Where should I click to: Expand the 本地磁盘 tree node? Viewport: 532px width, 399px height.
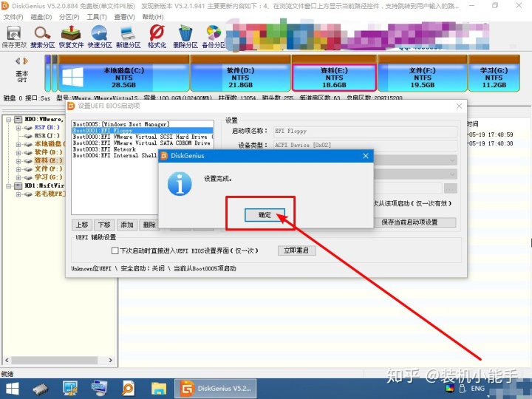pos(18,144)
